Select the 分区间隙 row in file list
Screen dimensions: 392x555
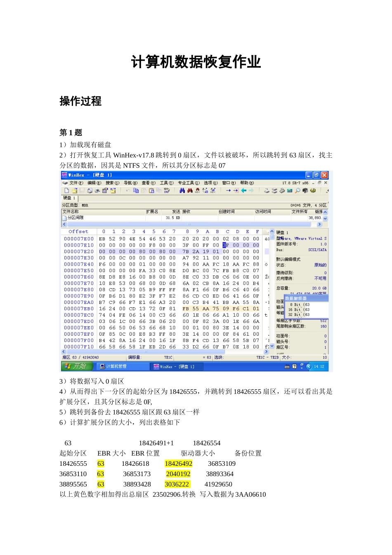coord(192,218)
